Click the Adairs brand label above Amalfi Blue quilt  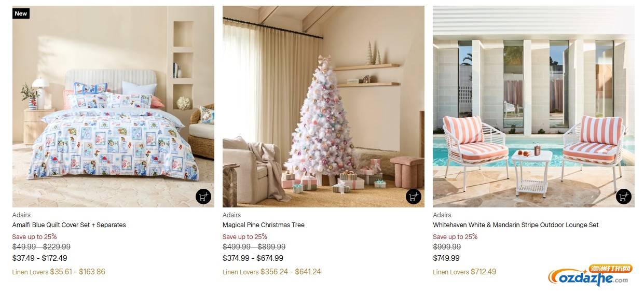21,215
